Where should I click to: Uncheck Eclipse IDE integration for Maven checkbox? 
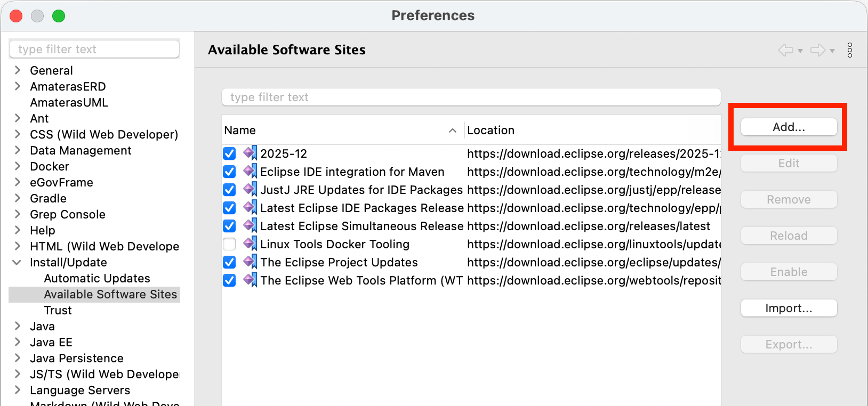tap(229, 172)
